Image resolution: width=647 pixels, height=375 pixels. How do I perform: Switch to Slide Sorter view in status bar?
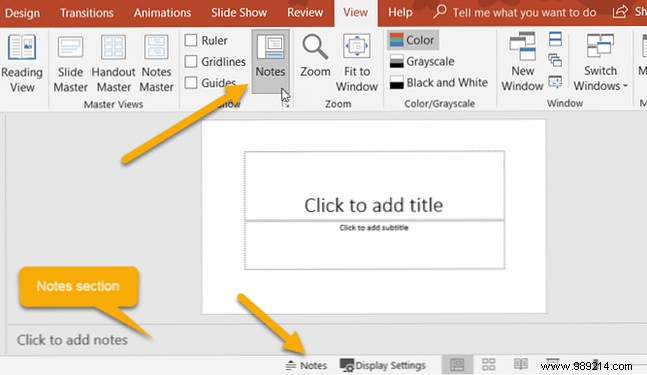pos(489,365)
